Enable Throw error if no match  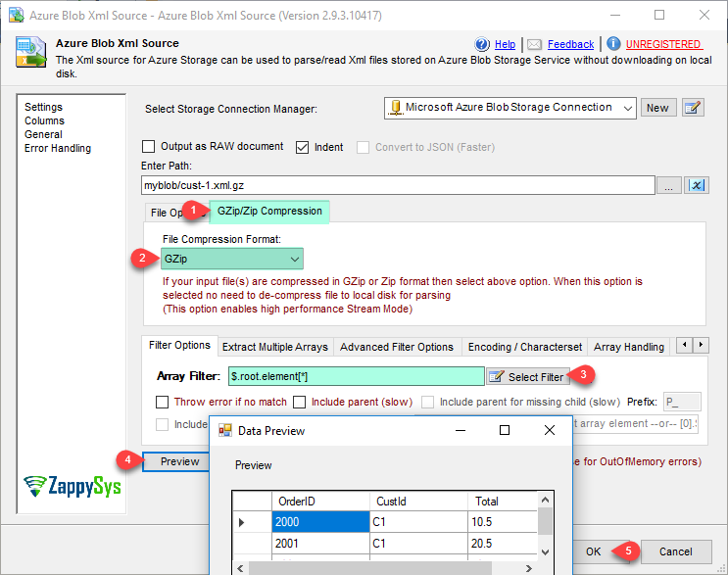pos(162,402)
